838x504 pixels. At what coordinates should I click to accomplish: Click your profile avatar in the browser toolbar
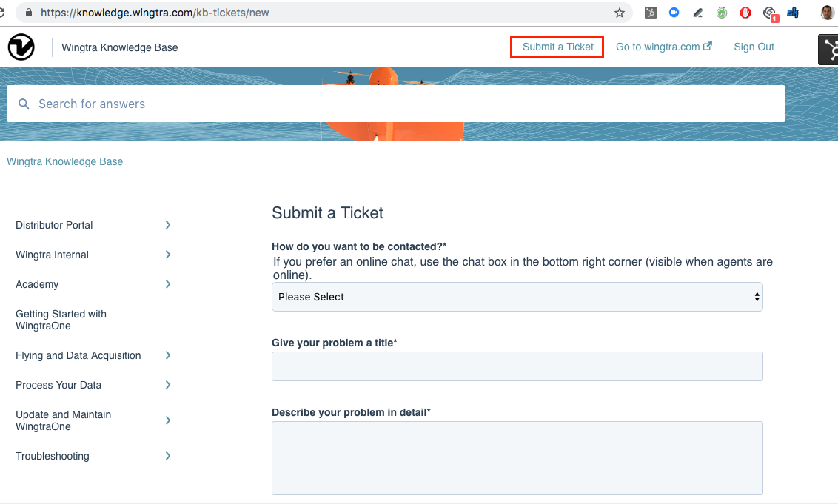point(827,12)
